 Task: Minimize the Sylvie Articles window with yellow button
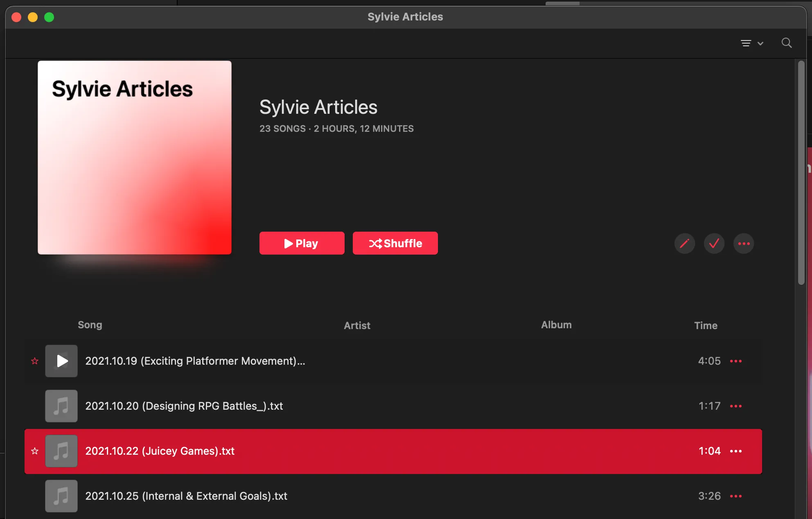pos(33,17)
